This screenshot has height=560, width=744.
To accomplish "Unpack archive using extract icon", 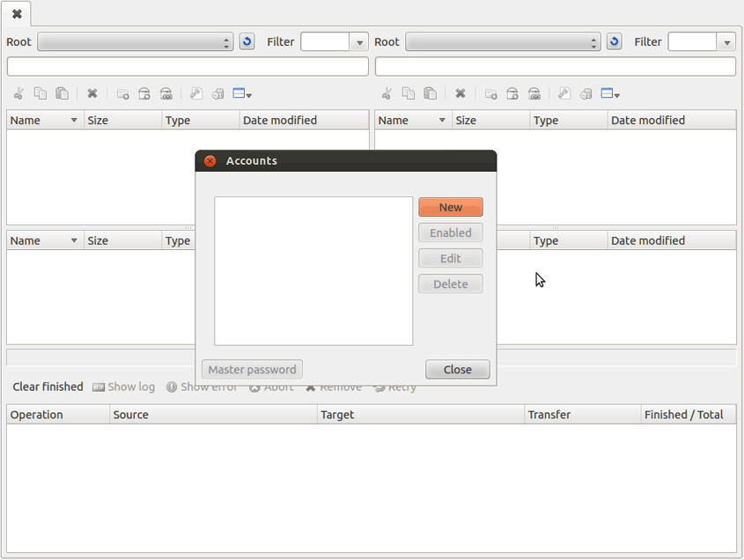I will coord(166,93).
